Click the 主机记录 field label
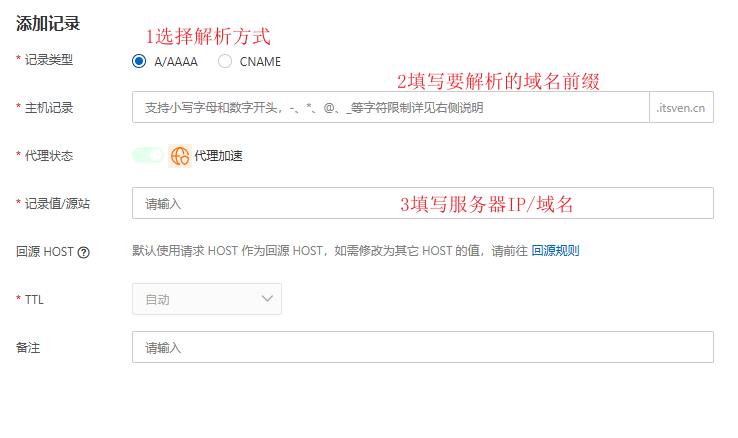 click(48, 107)
